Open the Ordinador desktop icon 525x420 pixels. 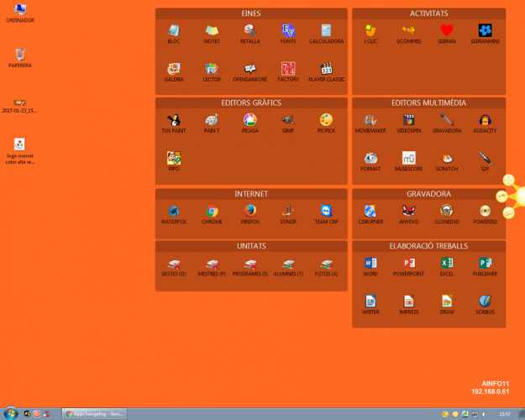(x=20, y=11)
